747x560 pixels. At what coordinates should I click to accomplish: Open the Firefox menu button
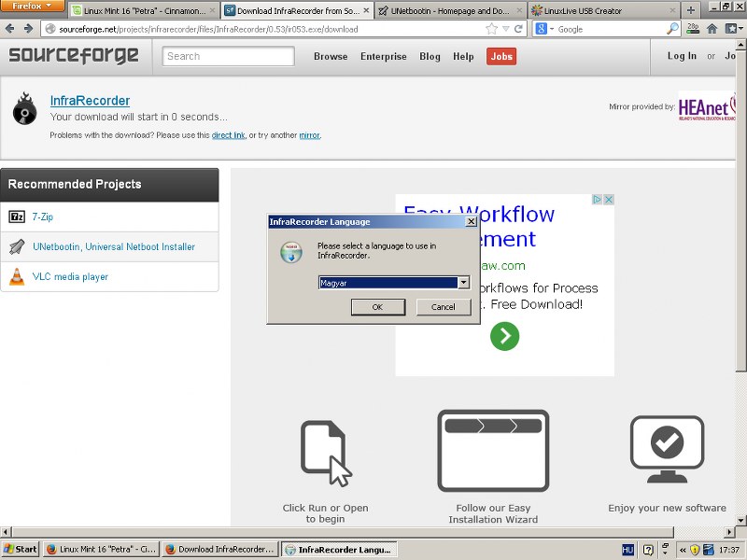point(32,6)
